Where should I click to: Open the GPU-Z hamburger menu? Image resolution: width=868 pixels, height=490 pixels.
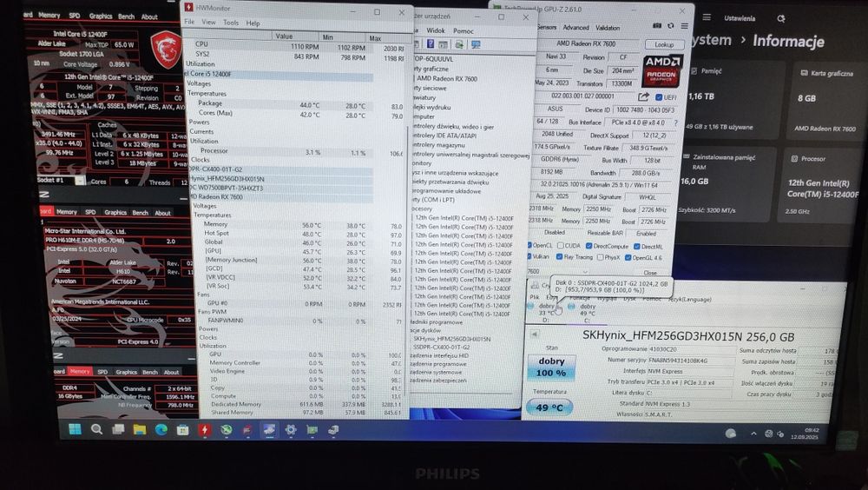click(685, 26)
